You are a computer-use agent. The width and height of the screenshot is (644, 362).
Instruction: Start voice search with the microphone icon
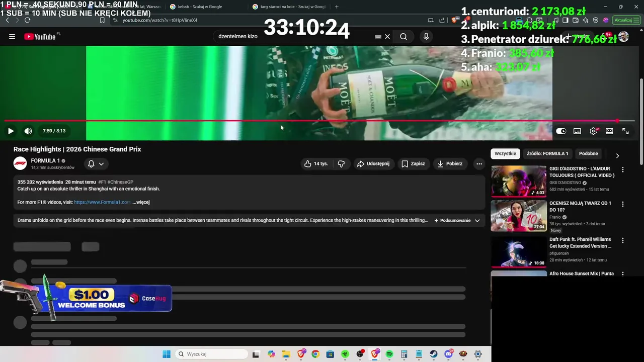426,37
